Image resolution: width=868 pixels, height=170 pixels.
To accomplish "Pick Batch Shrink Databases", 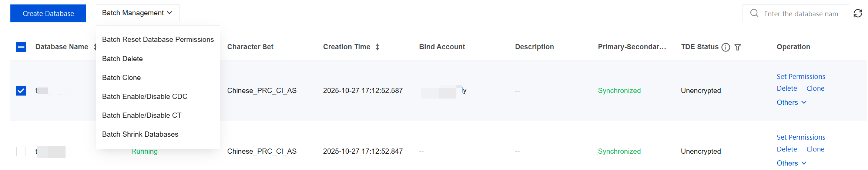I will pos(140,134).
